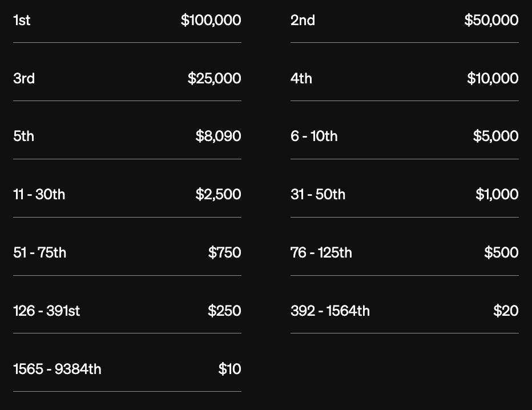Select the 4th place label
Viewport: 532px width, 410px height.
click(301, 78)
